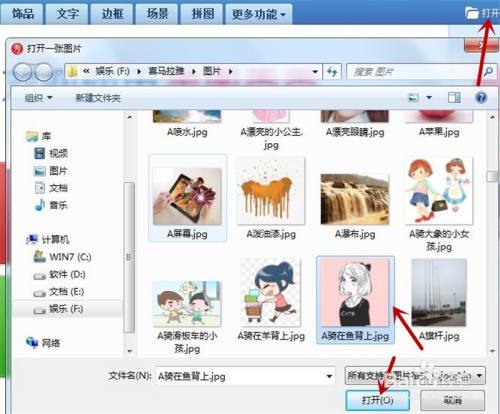Click the sidebar scroll up arrow
The image size is (500, 414).
[x=130, y=117]
